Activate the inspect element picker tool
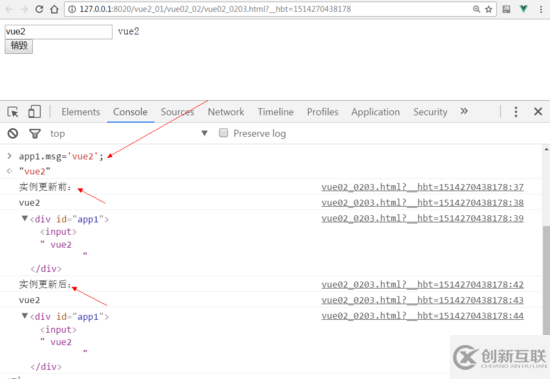Screen dimensions: 550x379 pos(13,112)
